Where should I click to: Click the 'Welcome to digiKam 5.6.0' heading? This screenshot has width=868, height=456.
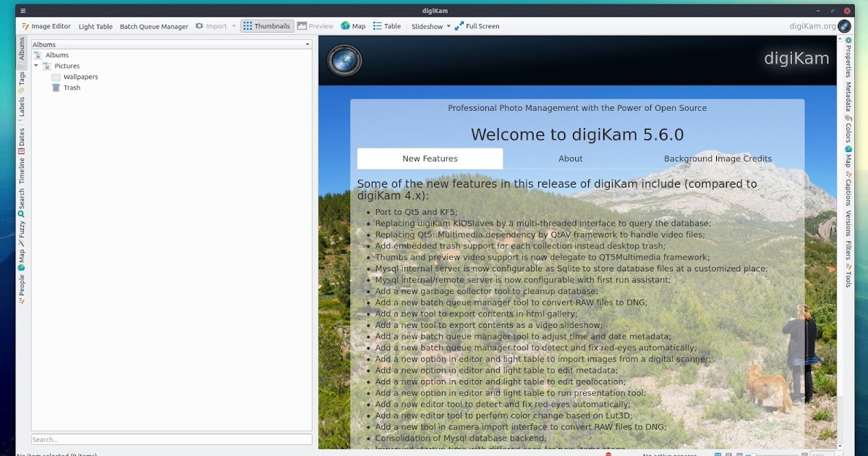click(x=577, y=135)
